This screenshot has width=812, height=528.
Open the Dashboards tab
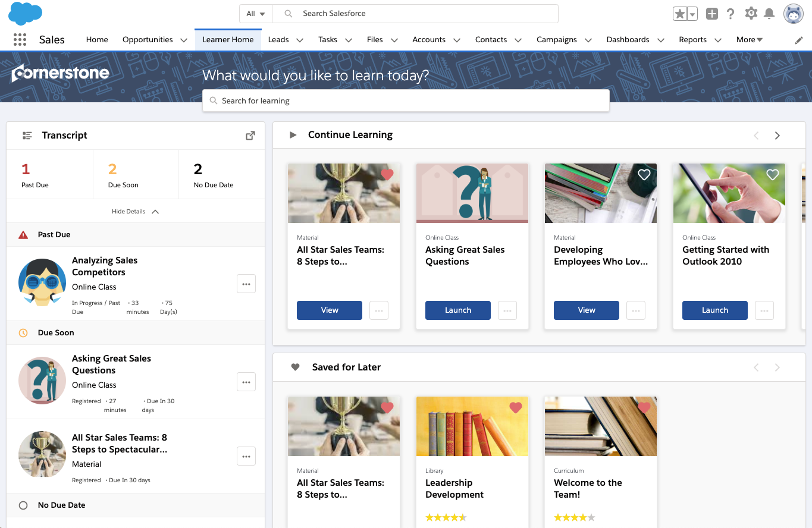coord(628,39)
